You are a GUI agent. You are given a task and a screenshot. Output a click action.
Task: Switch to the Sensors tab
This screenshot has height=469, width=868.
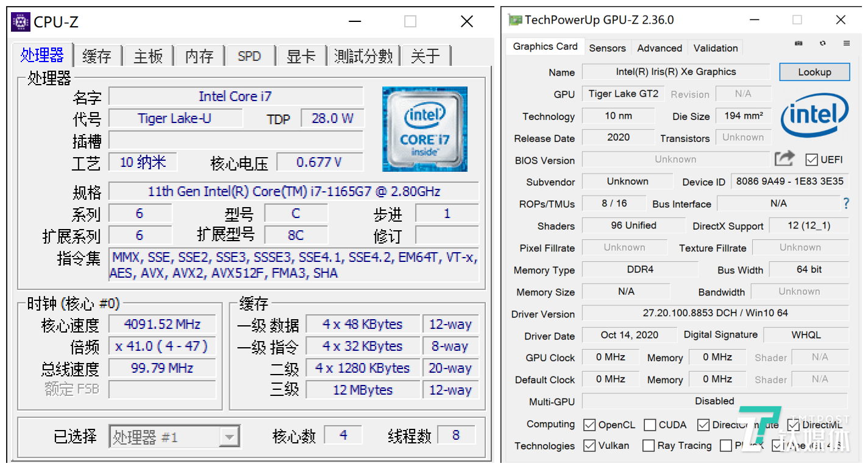click(x=607, y=48)
